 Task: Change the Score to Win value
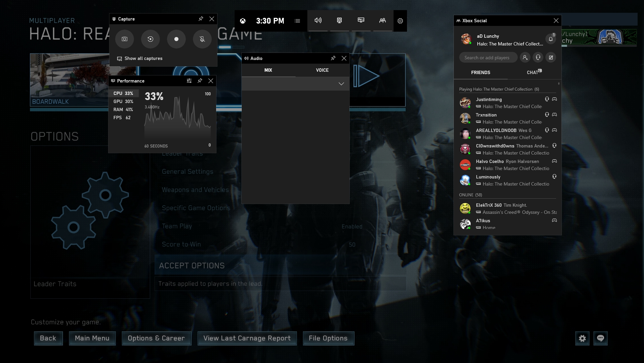(352, 245)
